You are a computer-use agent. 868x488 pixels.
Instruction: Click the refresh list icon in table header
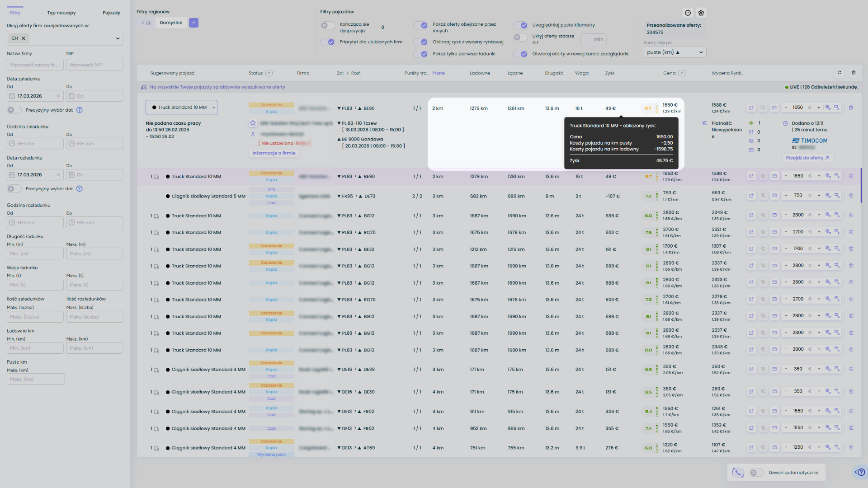coord(840,73)
